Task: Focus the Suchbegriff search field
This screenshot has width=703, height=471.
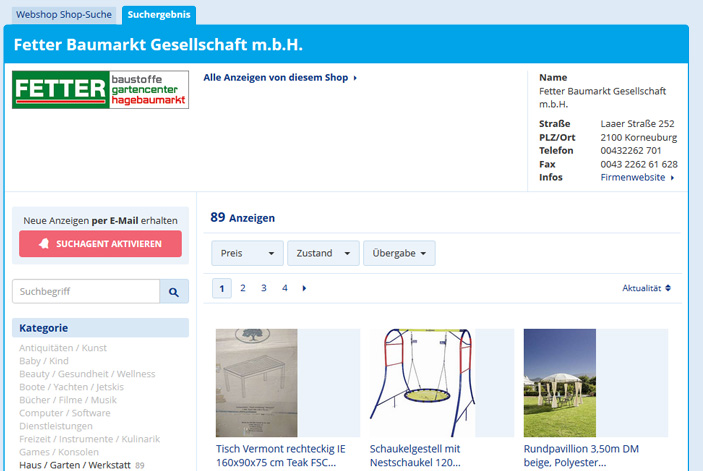Action: coord(86,291)
